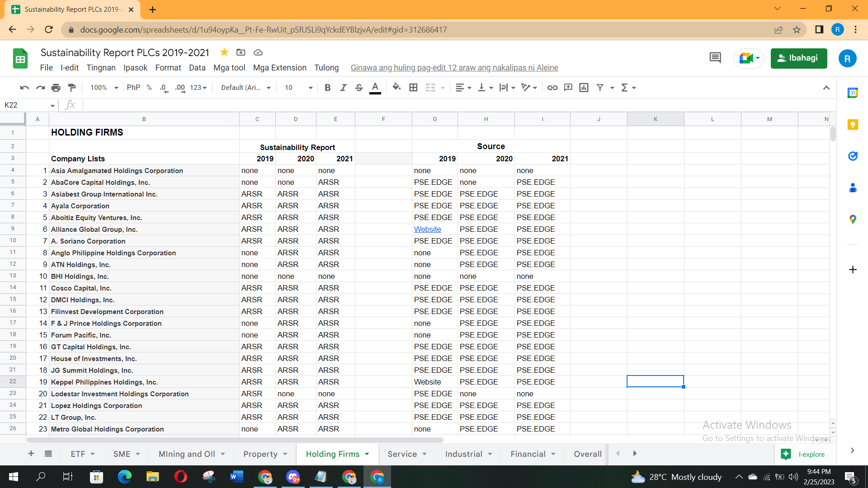Start a Google Meet call

point(749,58)
